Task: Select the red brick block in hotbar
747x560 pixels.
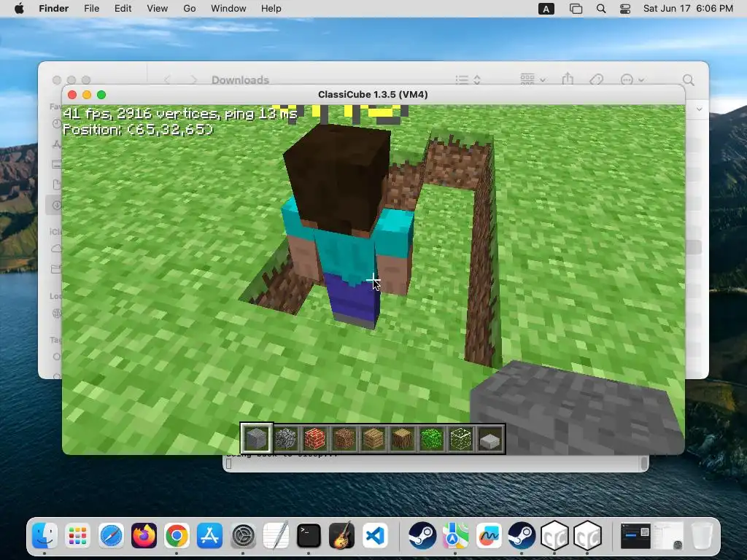Action: [314, 438]
